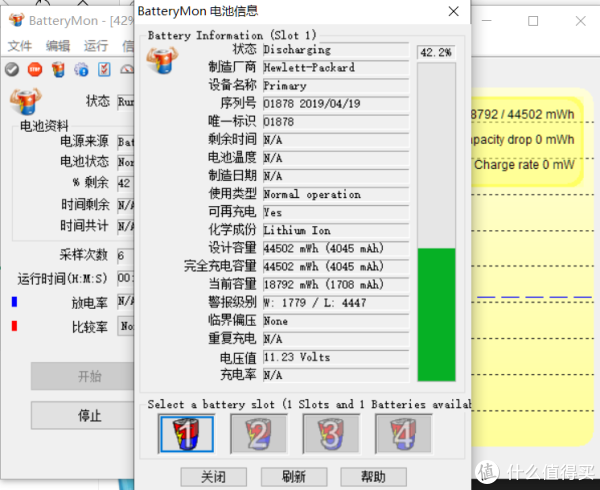Click the checklist toolbar icon
Image resolution: width=600 pixels, height=490 pixels.
tap(104, 69)
